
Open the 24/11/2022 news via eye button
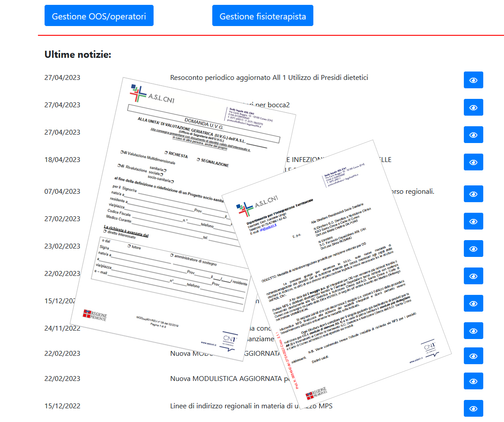pyautogui.click(x=473, y=331)
